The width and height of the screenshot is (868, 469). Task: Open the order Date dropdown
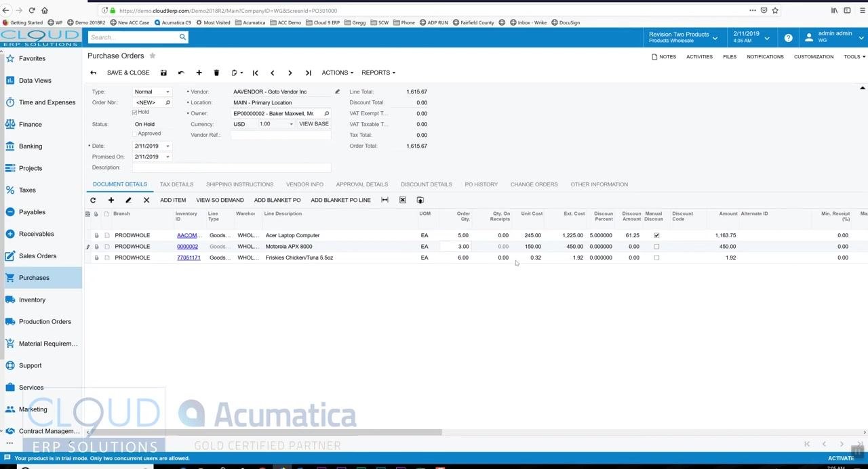point(167,146)
